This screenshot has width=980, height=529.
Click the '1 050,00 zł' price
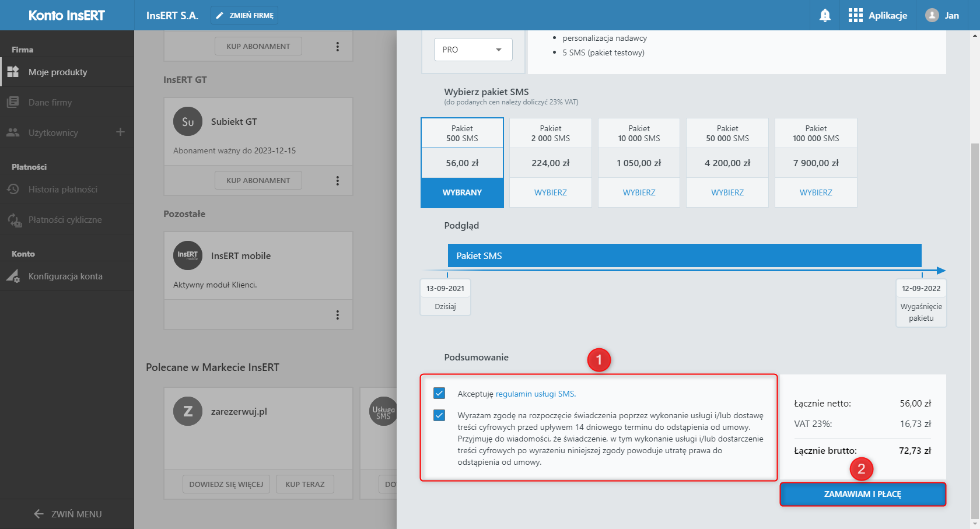pos(639,163)
